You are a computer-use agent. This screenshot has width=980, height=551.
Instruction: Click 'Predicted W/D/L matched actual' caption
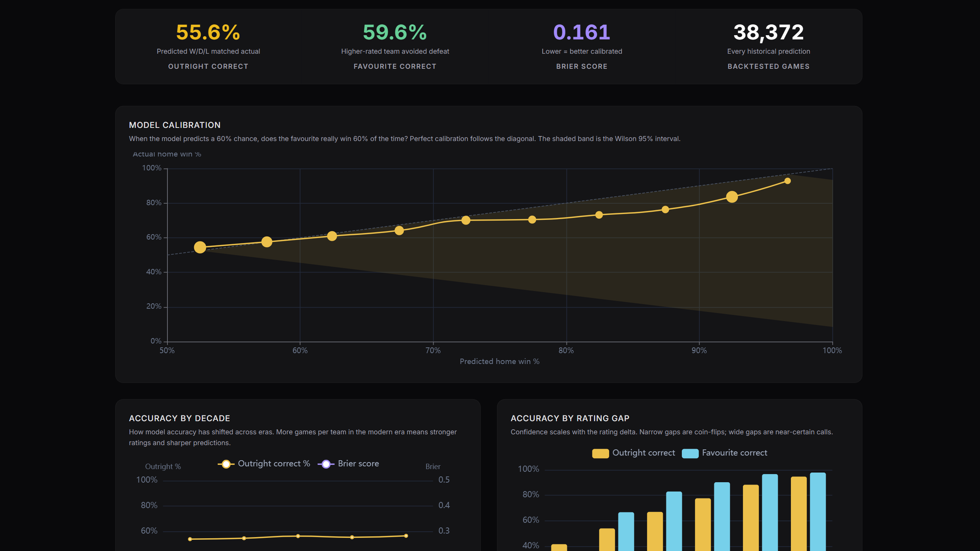[208, 51]
